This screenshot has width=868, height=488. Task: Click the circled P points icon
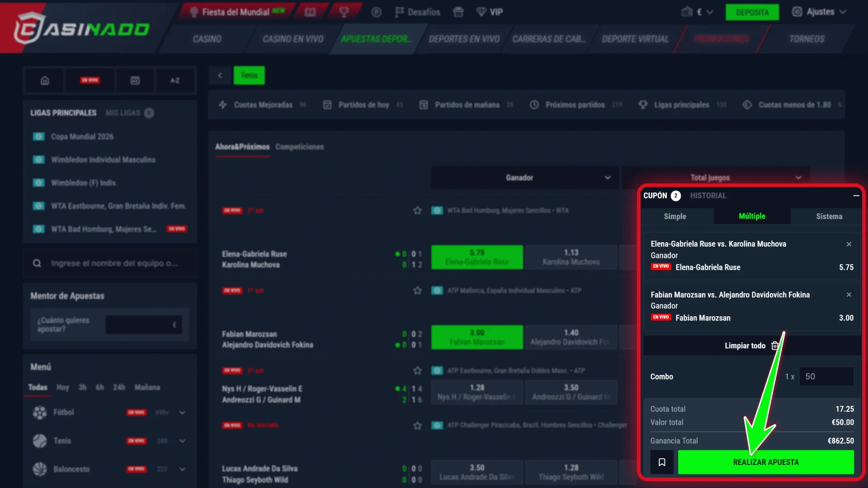point(376,12)
